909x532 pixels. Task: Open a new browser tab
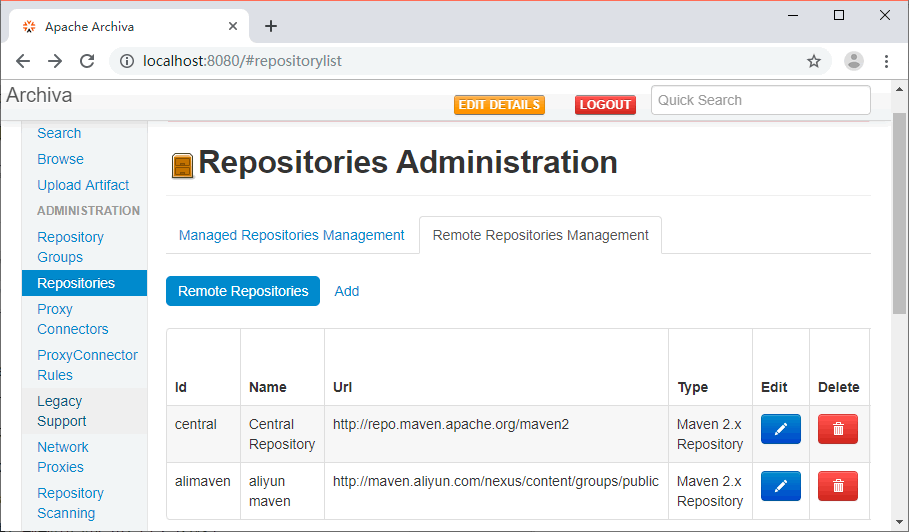[270, 26]
